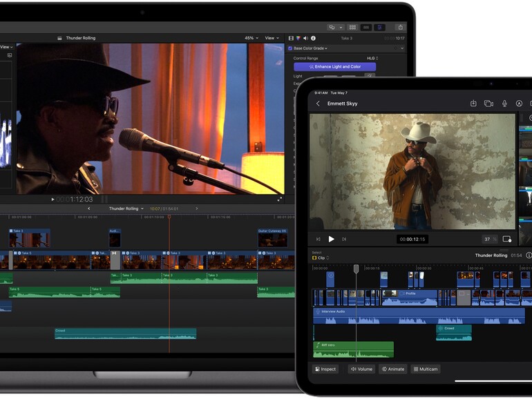Open the iPad Volume tab
This screenshot has height=399, width=532.
pyautogui.click(x=361, y=369)
